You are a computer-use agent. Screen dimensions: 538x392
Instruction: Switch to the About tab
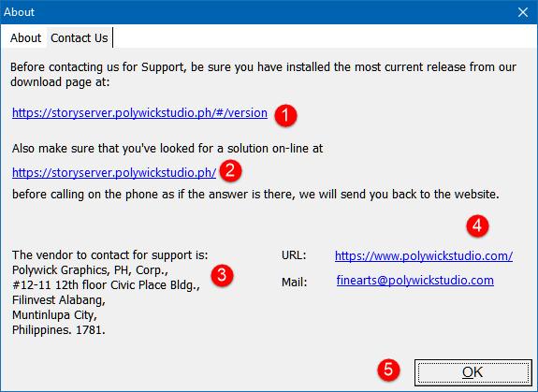coord(25,37)
